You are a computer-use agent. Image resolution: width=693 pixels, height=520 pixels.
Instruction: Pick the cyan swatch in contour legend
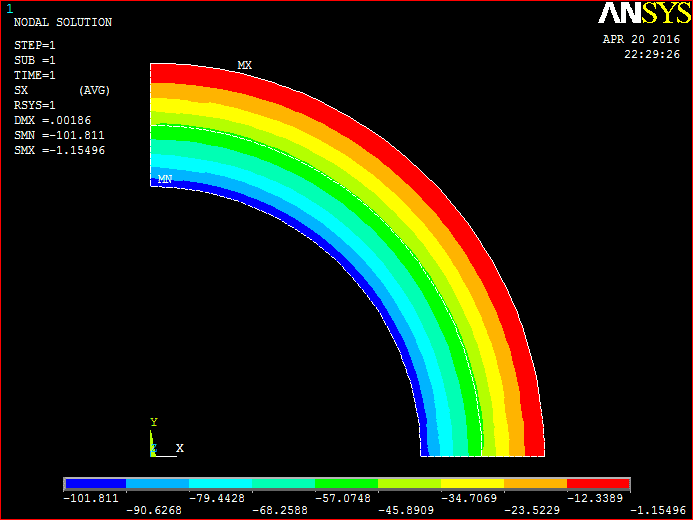click(x=220, y=483)
